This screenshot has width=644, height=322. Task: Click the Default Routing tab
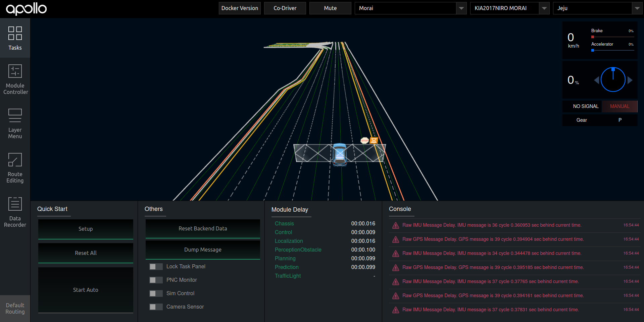(x=15, y=308)
